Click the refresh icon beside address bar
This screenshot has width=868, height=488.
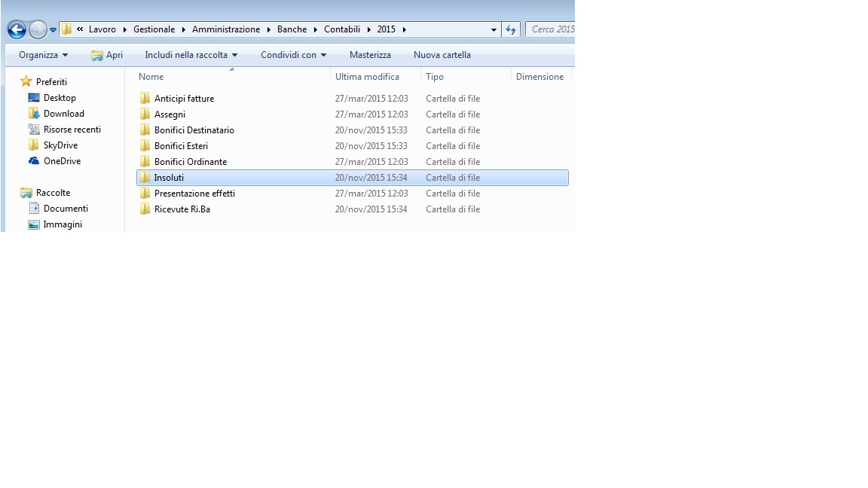511,29
